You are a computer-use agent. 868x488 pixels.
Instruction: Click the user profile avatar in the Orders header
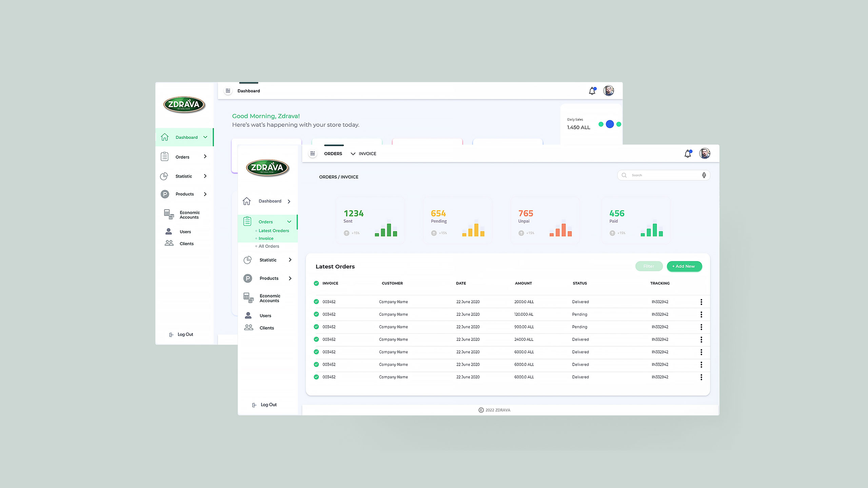(705, 154)
